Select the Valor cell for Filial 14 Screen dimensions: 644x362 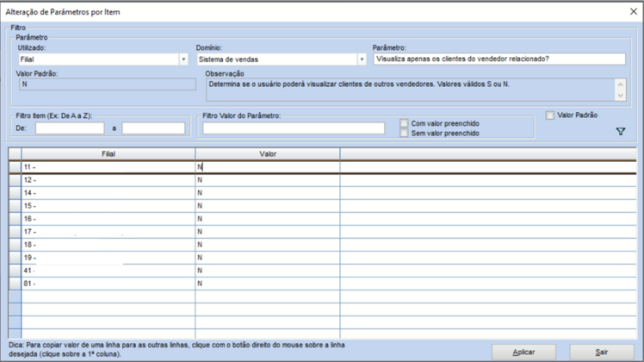(267, 193)
